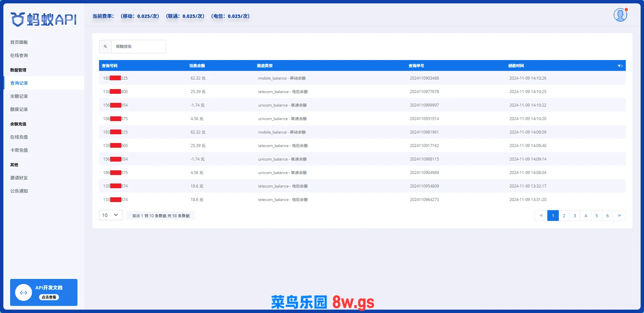
Task: Go to the next page arrow
Action: click(619, 216)
